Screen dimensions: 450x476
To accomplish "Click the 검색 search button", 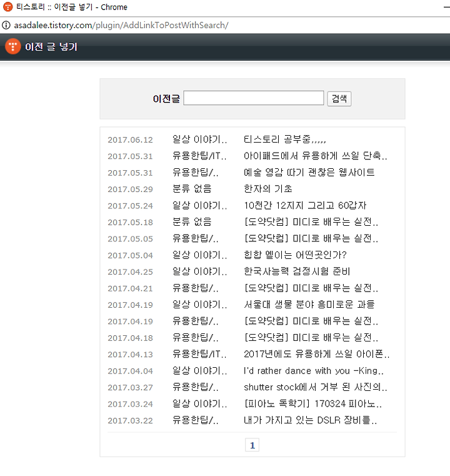I will pos(339,99).
